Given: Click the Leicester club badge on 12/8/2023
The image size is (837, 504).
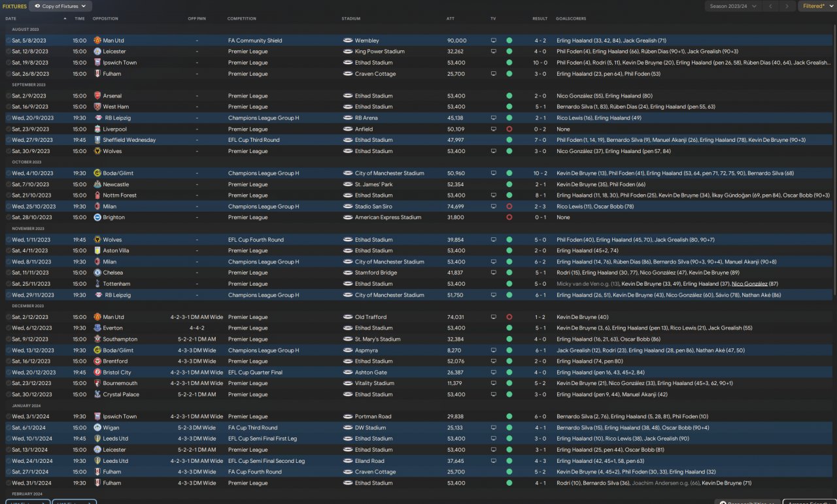Looking at the screenshot, I should point(97,52).
